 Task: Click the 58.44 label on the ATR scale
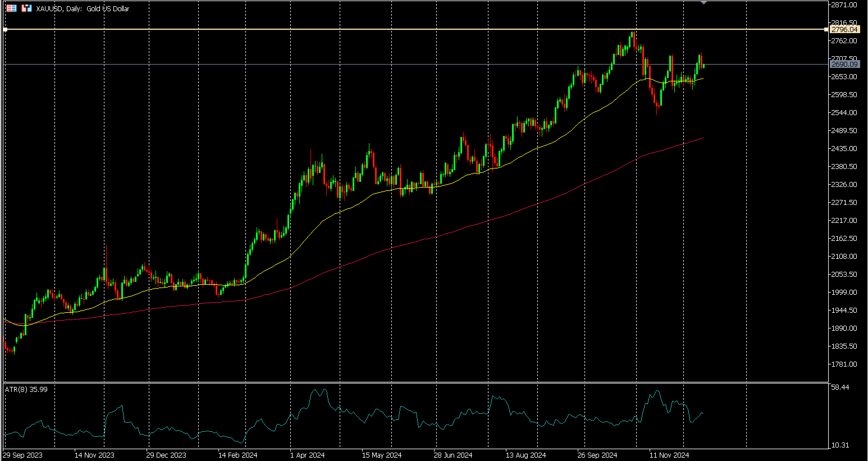point(840,386)
